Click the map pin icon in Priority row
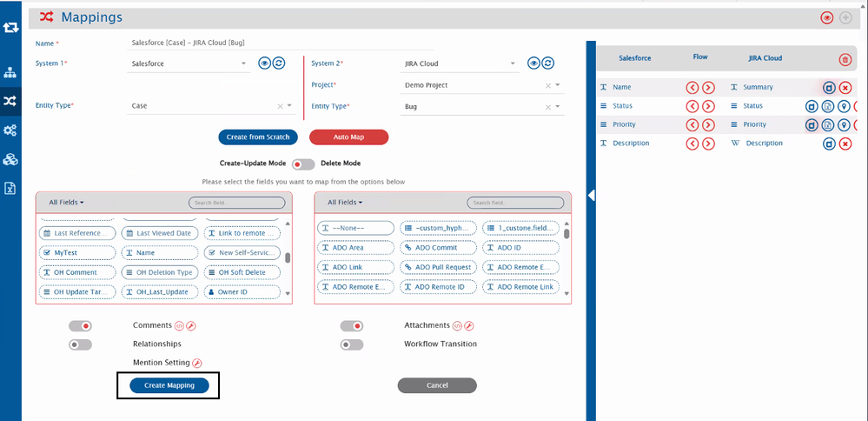This screenshot has height=421, width=868. click(844, 125)
